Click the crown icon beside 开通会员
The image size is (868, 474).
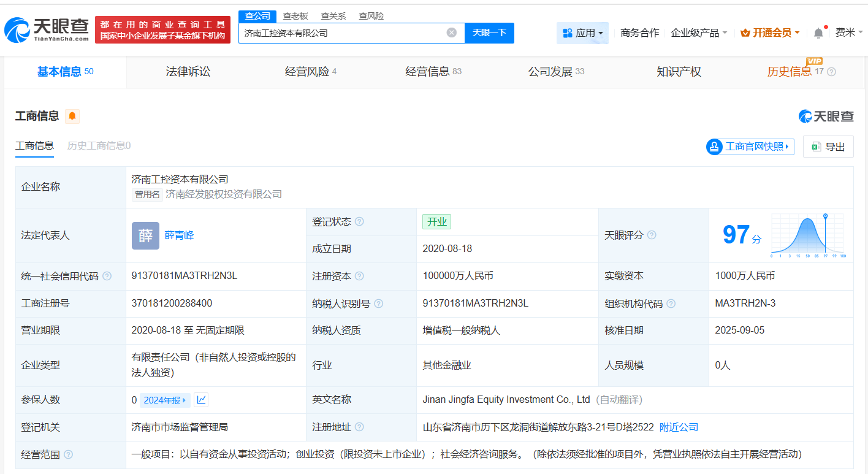coord(745,32)
